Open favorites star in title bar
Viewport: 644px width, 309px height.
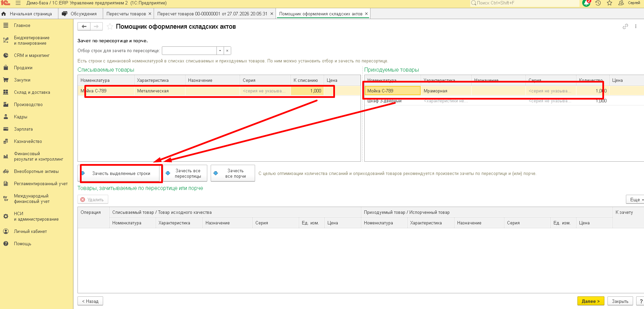tap(610, 3)
